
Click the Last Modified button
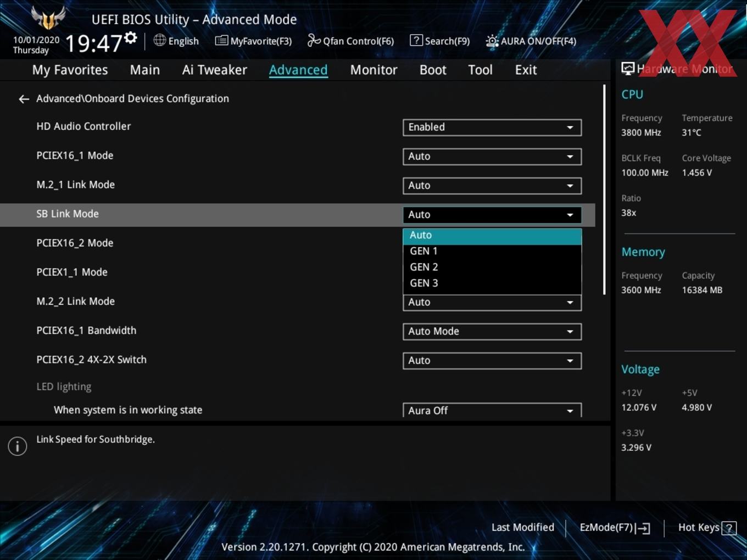point(523,528)
